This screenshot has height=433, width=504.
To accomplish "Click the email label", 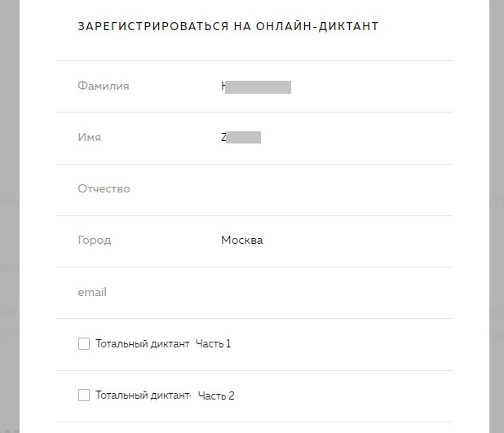I will point(92,292).
